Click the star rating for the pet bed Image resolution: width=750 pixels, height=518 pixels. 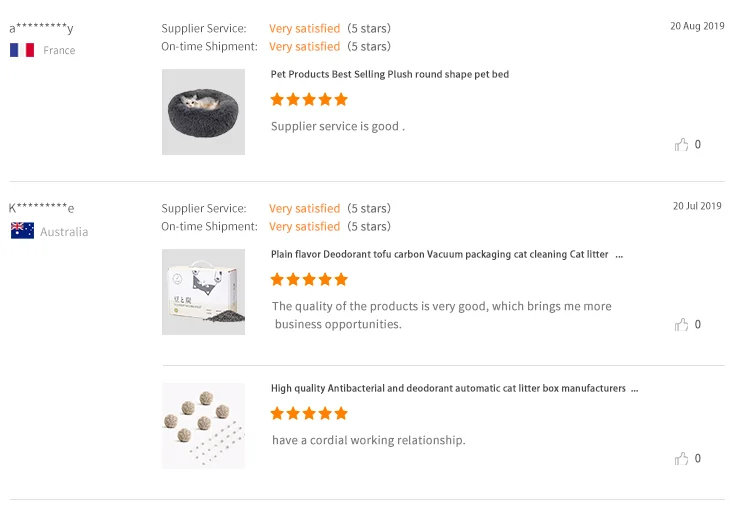coord(309,100)
